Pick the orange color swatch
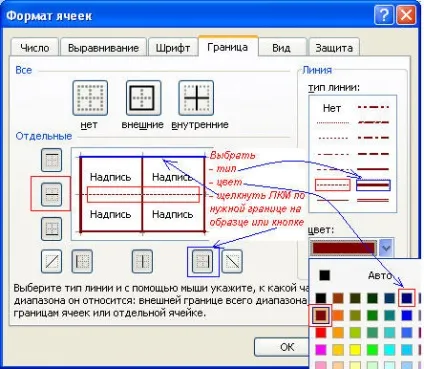Viewport: 424px width, 369px height. pos(338,315)
